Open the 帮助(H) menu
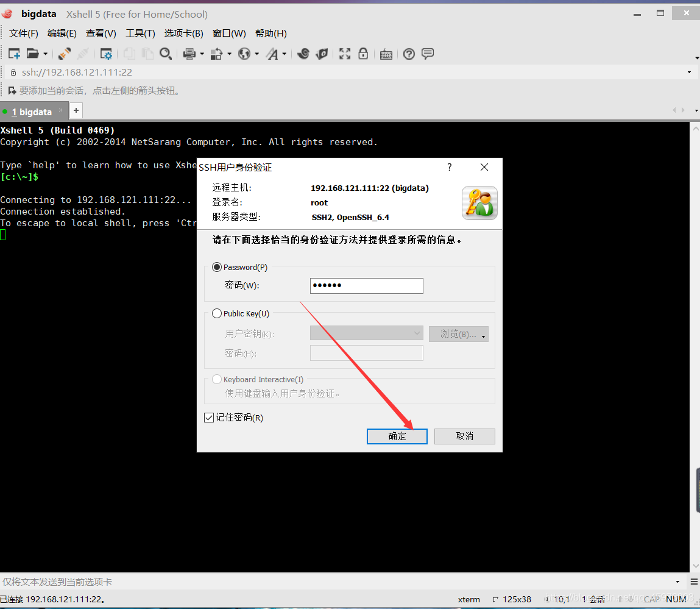 tap(271, 34)
